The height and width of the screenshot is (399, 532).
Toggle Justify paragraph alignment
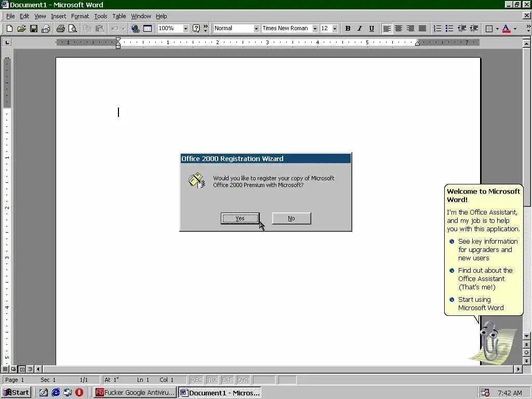(x=422, y=29)
